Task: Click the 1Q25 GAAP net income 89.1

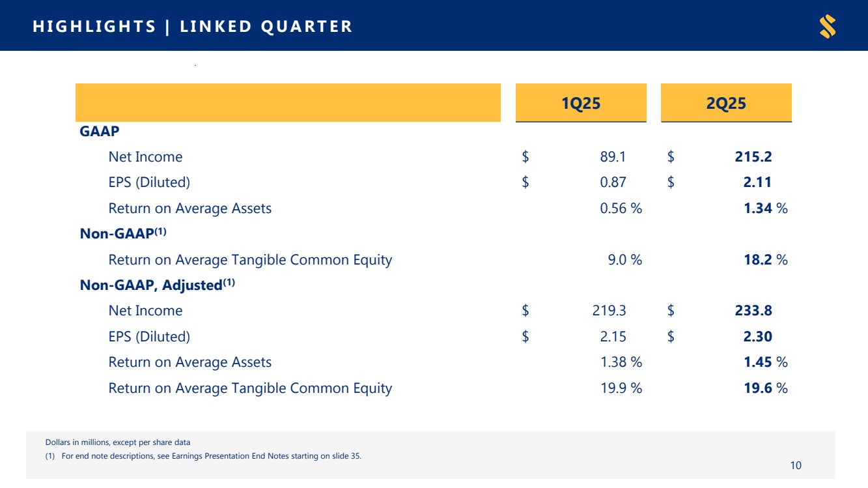Action: tap(613, 157)
